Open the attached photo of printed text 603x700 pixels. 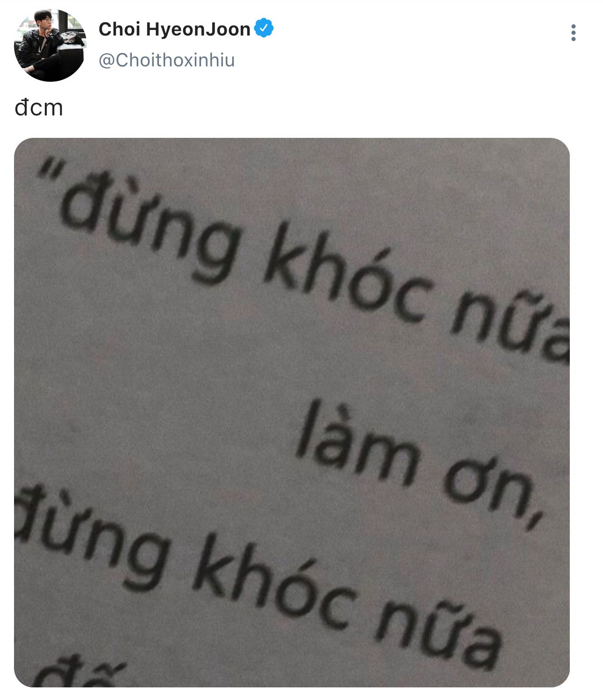(x=292, y=412)
